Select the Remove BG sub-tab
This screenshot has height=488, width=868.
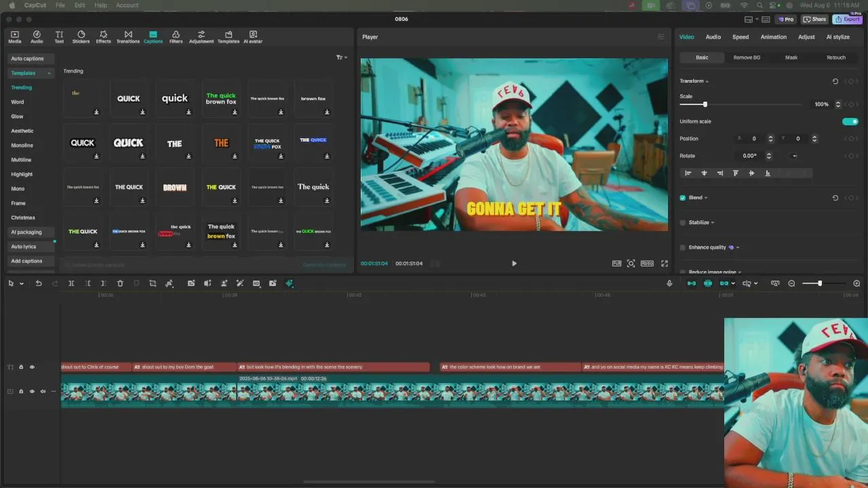click(747, 58)
